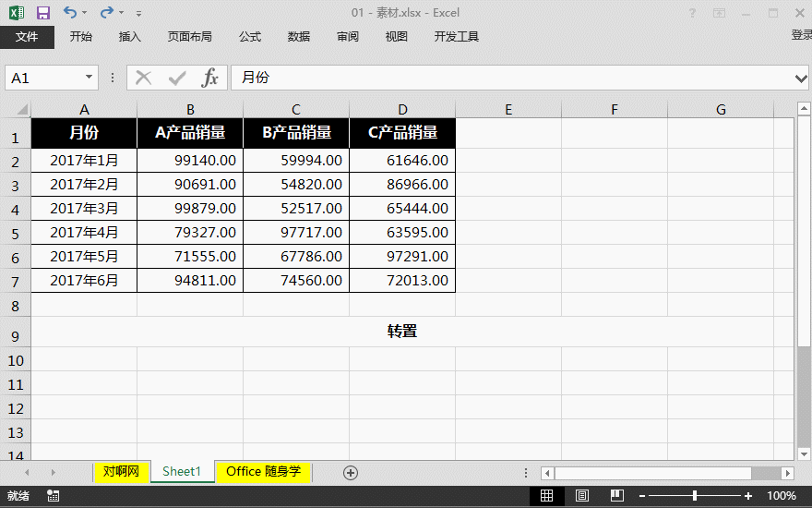The width and height of the screenshot is (812, 508).
Task: Open Customize Quick Access Toolbar dropdown
Action: coord(138,14)
